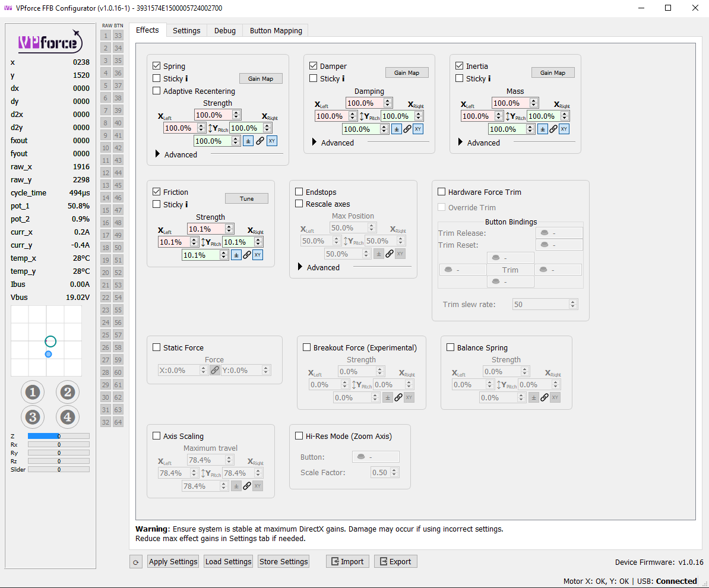Click the Inertia Sticky info icon
The height and width of the screenshot is (588, 709).
(x=489, y=79)
